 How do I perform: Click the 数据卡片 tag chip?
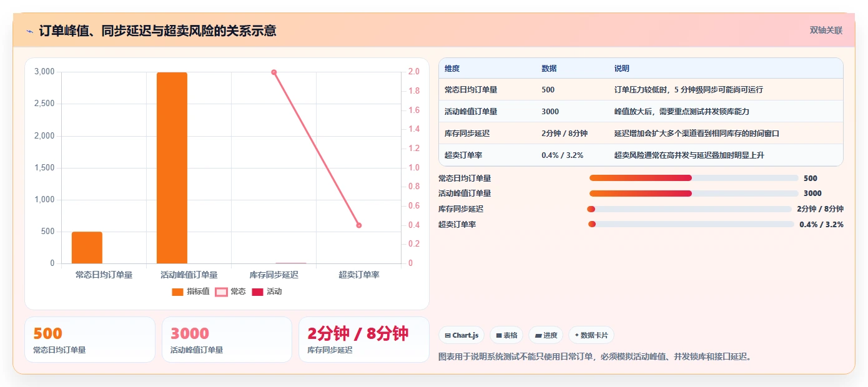(x=591, y=335)
